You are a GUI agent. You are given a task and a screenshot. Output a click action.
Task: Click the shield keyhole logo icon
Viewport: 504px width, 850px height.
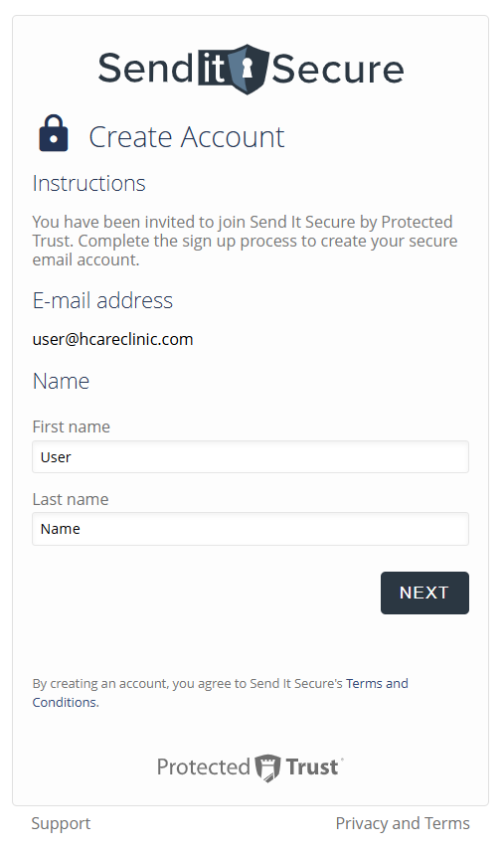248,70
